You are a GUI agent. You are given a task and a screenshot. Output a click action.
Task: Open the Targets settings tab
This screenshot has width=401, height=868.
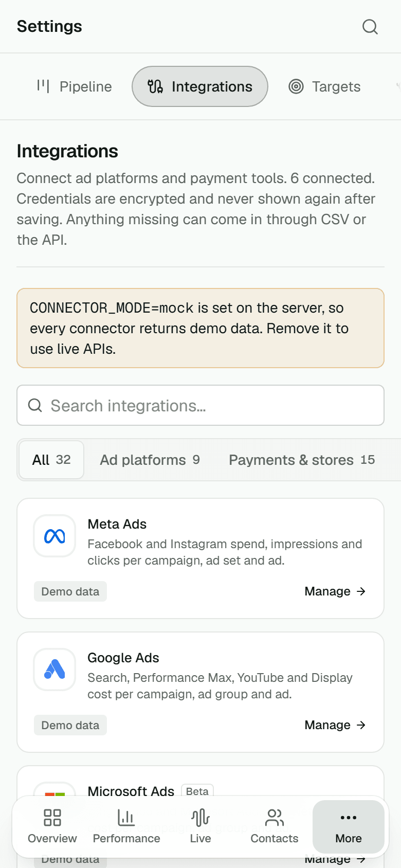324,86
